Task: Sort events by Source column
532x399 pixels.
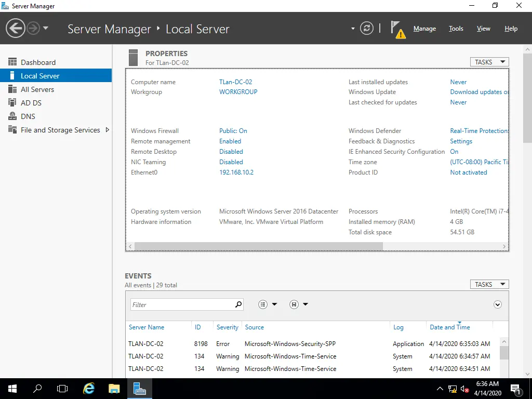Action: 254,327
